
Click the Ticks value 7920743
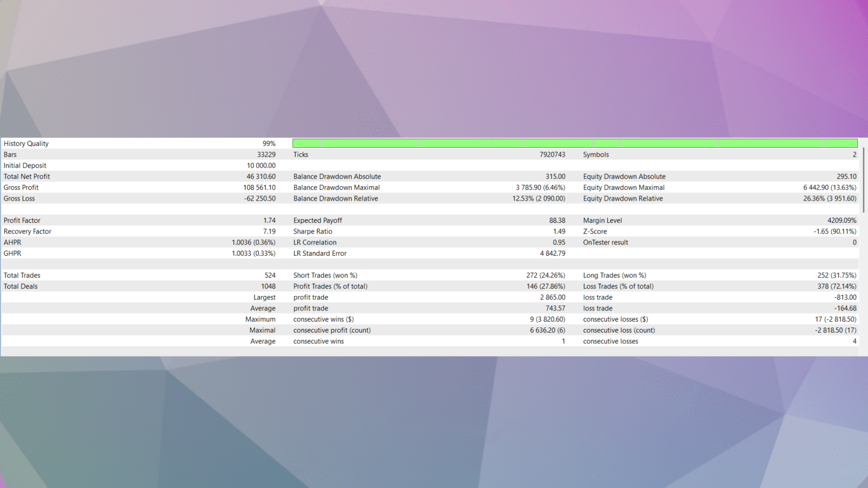[552, 155]
